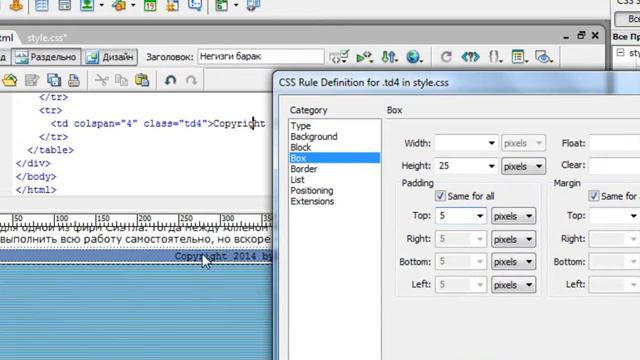The height and width of the screenshot is (360, 640).
Task: Select the Box category
Action: tap(334, 158)
